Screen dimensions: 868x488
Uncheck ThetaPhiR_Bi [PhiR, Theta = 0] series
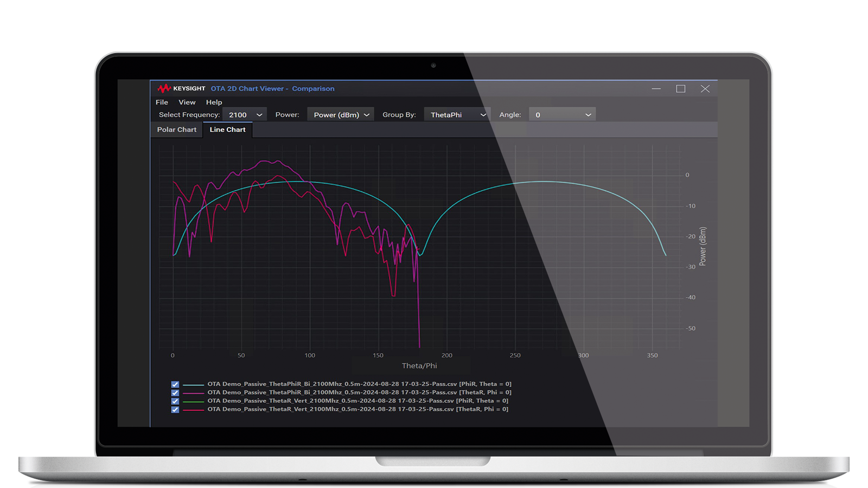175,384
